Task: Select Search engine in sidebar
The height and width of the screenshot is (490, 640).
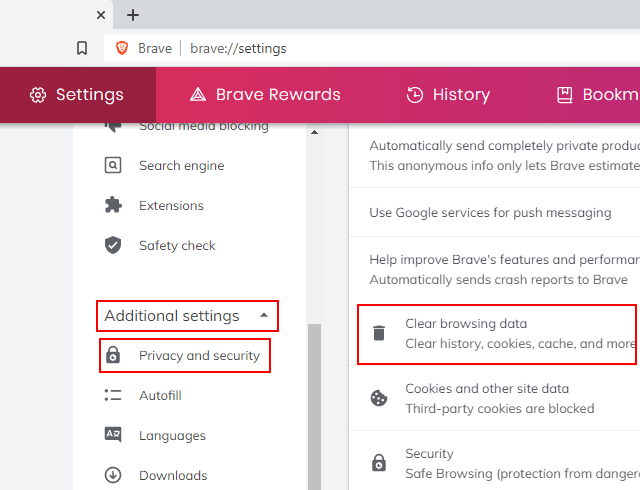Action: coord(182,166)
